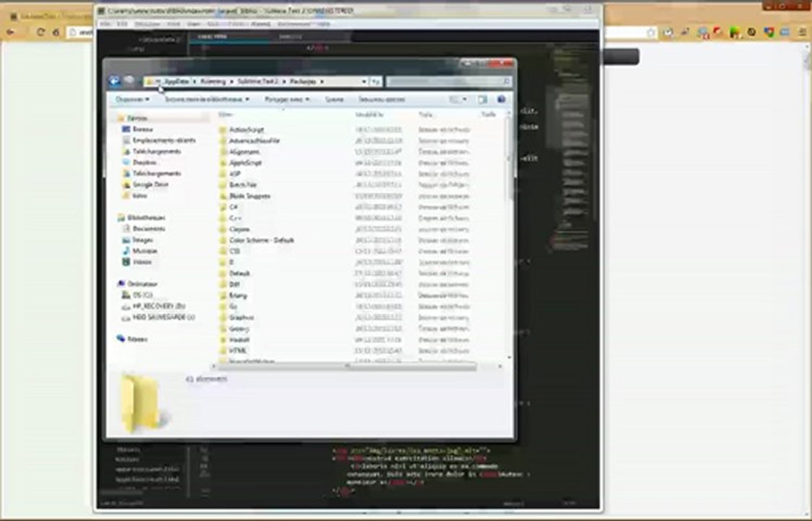Viewport: 812px width, 521px height.
Task: Expand the address bar history dropdown
Action: click(x=364, y=81)
